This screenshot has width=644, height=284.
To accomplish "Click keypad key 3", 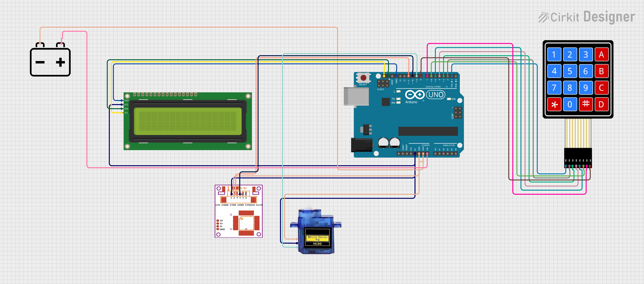I will pos(586,55).
